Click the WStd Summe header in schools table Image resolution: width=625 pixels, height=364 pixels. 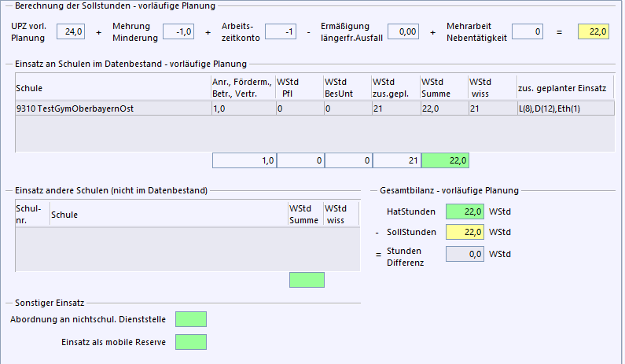pyautogui.click(x=444, y=88)
